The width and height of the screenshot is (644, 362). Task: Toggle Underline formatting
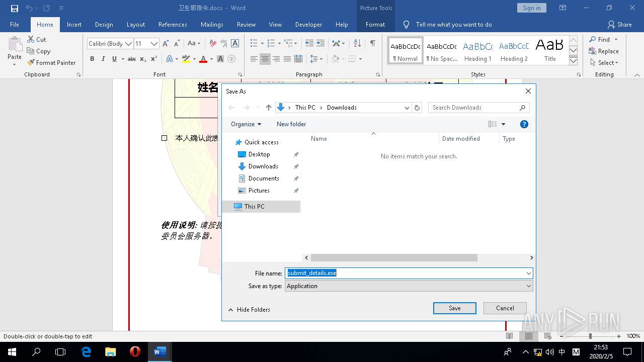114,59
